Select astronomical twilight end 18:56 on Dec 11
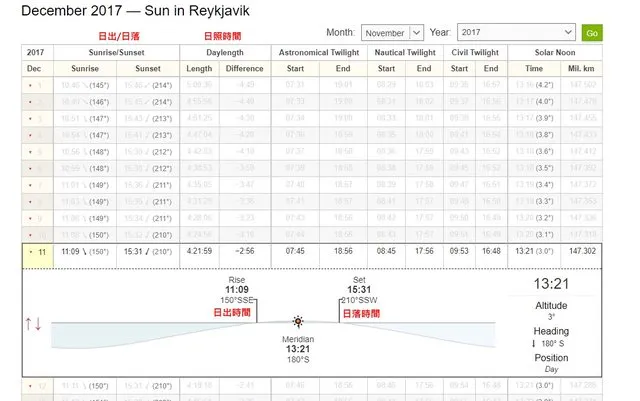Image resolution: width=640 pixels, height=401 pixels. click(x=343, y=251)
